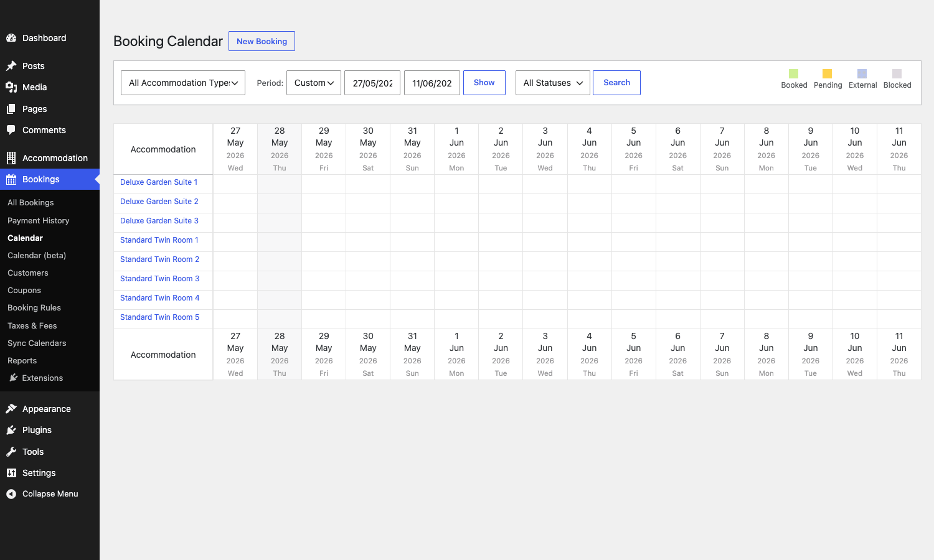Open the All Statuses dropdown

[553, 83]
